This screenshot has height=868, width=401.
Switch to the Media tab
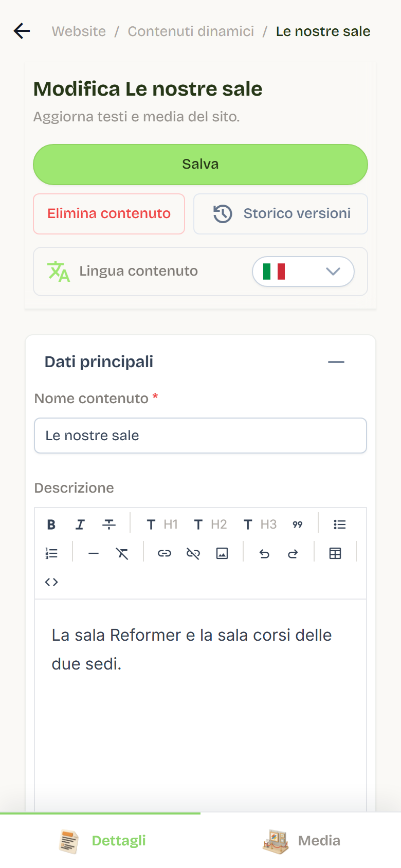point(301,840)
